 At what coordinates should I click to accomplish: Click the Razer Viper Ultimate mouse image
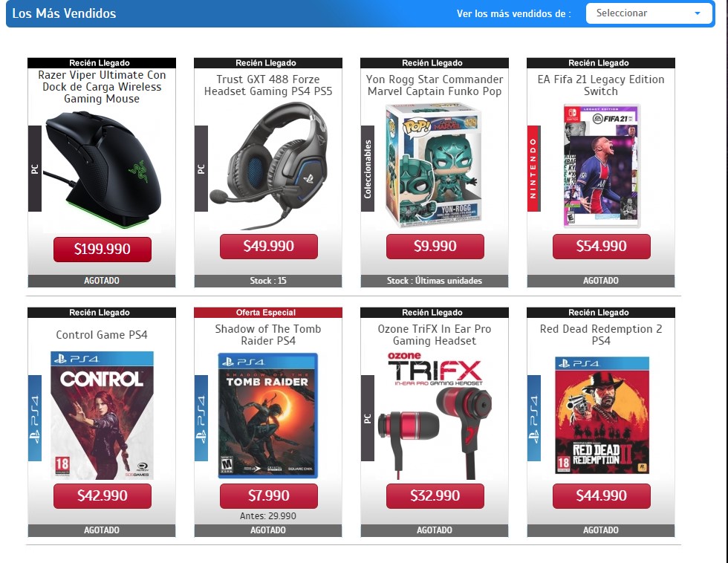click(103, 169)
